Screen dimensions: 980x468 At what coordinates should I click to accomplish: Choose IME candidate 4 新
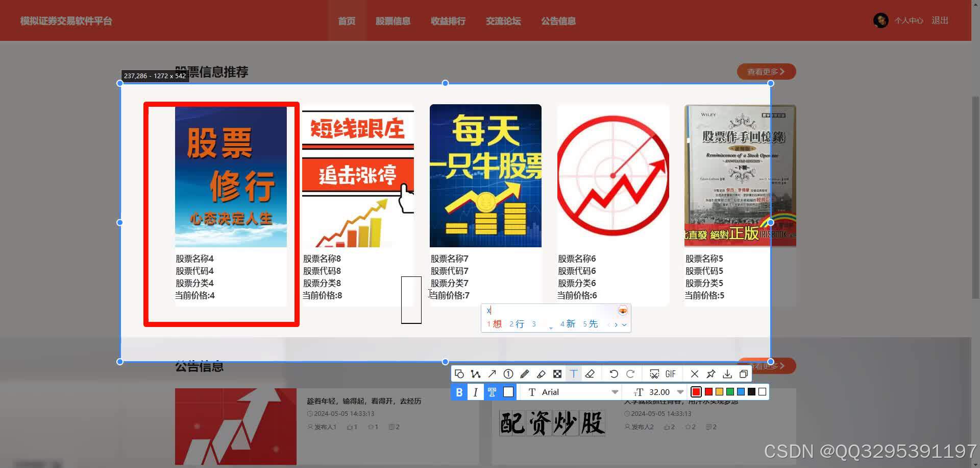pyautogui.click(x=568, y=324)
